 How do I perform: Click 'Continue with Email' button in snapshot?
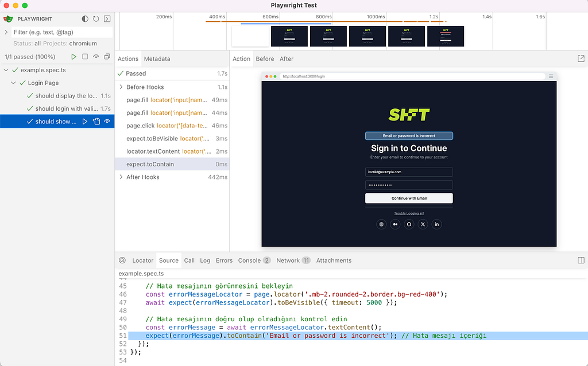[x=409, y=198]
